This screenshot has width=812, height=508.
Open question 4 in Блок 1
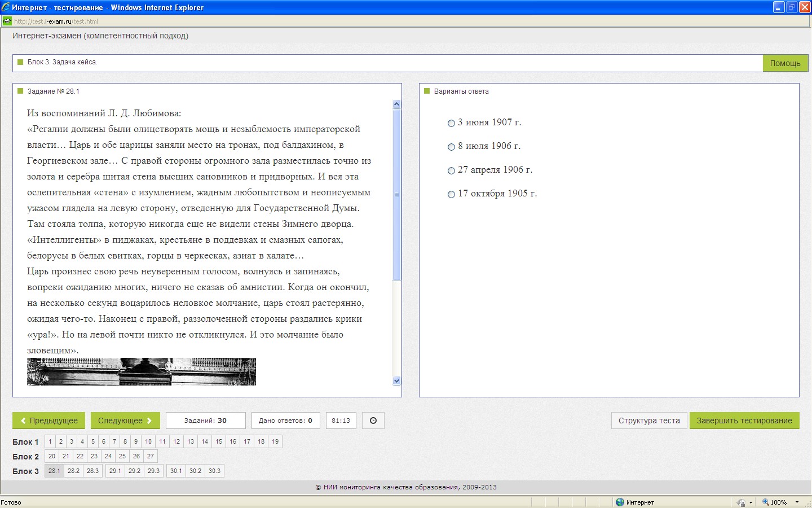coord(82,441)
